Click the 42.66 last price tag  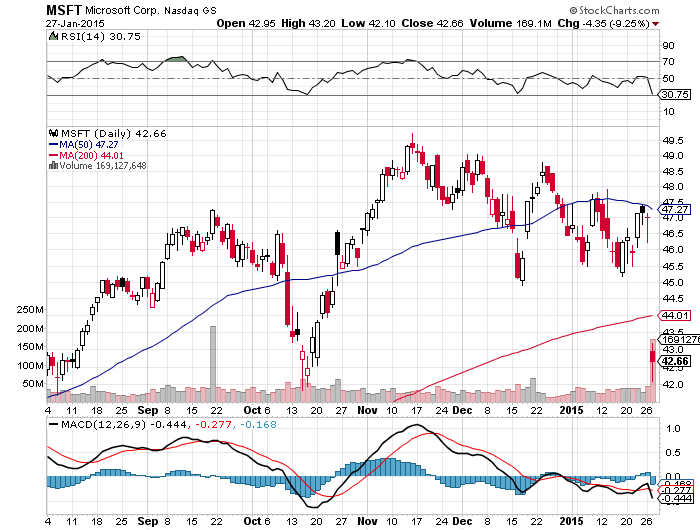coord(675,361)
